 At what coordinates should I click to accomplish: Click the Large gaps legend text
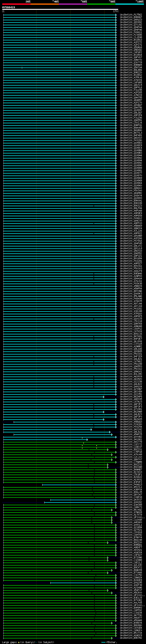[28, 642]
